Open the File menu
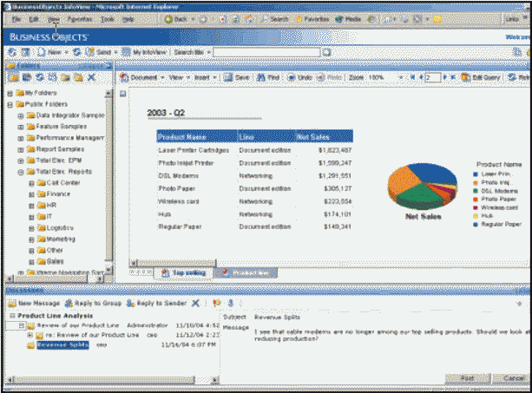The image size is (532, 393). [x=16, y=19]
